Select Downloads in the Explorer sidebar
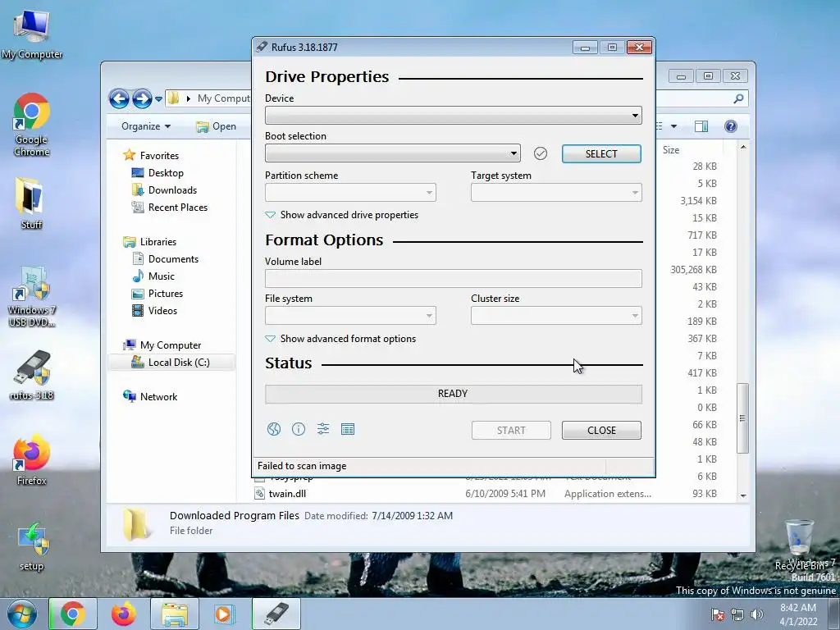This screenshot has width=840, height=630. point(164,190)
